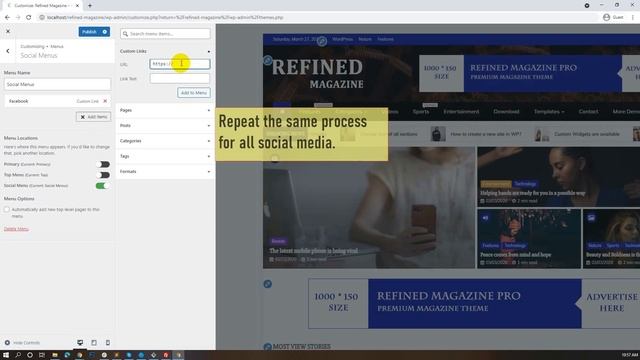Click the Link Text input field
Screen dimensions: 640x360
(180, 78)
